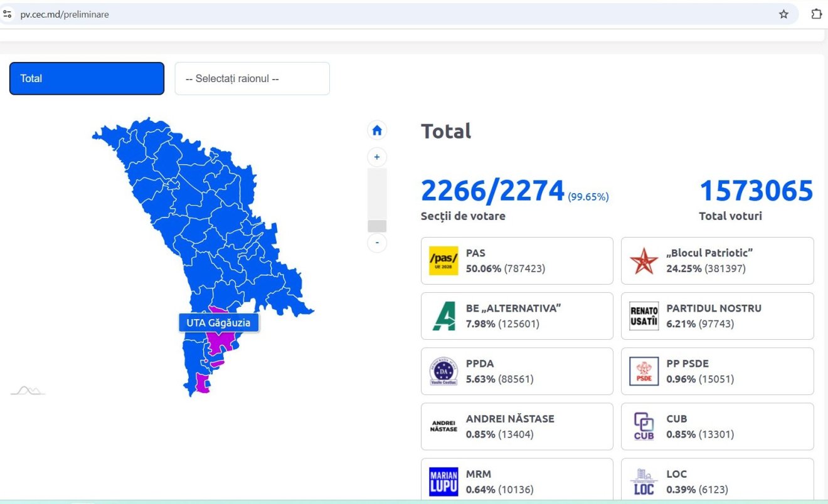View site information icon in address bar
Image resolution: width=828 pixels, height=504 pixels.
(8, 14)
